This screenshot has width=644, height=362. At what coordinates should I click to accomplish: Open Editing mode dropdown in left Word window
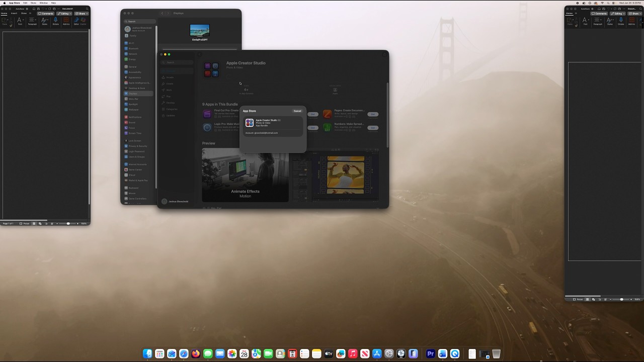pyautogui.click(x=64, y=14)
